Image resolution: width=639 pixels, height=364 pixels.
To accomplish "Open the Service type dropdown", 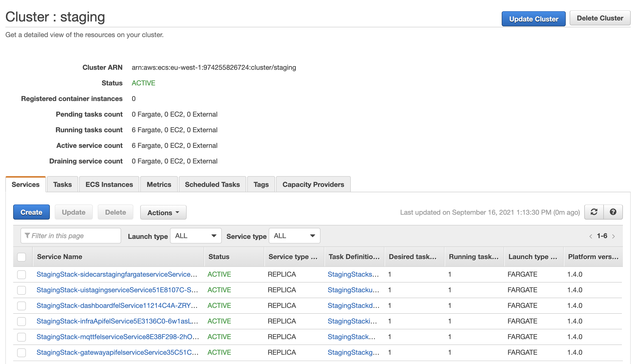I will [x=294, y=236].
